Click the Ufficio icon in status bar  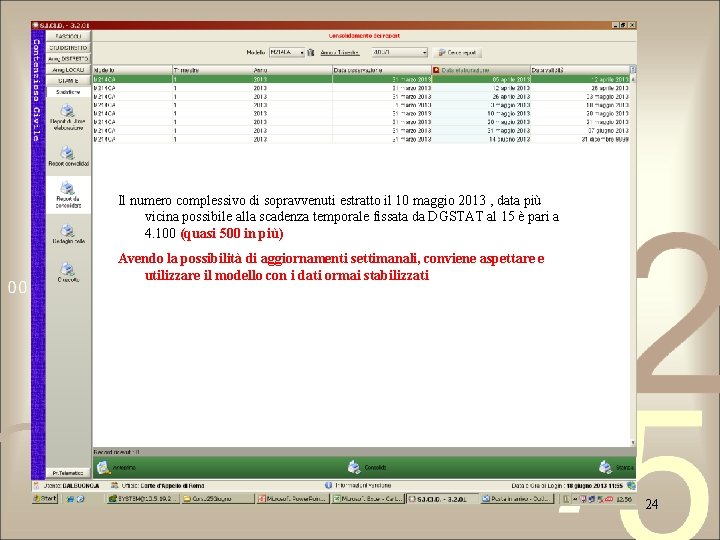114,485
